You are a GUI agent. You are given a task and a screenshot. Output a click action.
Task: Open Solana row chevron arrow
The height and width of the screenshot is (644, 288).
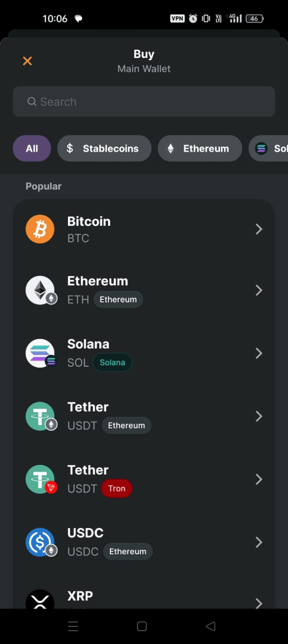(259, 353)
